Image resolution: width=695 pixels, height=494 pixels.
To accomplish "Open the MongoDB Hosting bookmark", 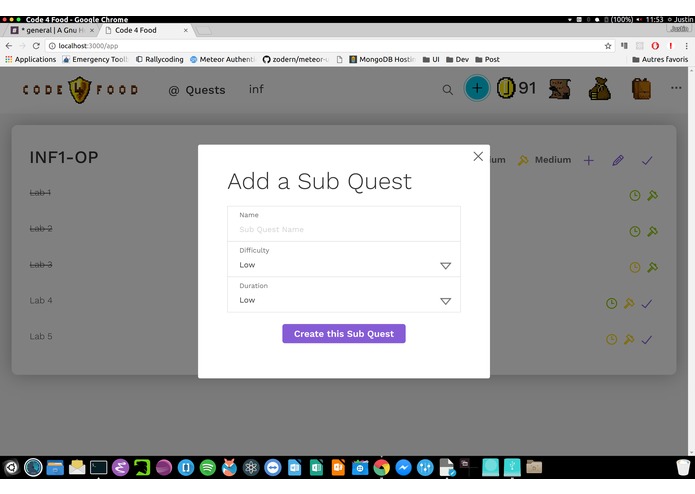I will 382,59.
